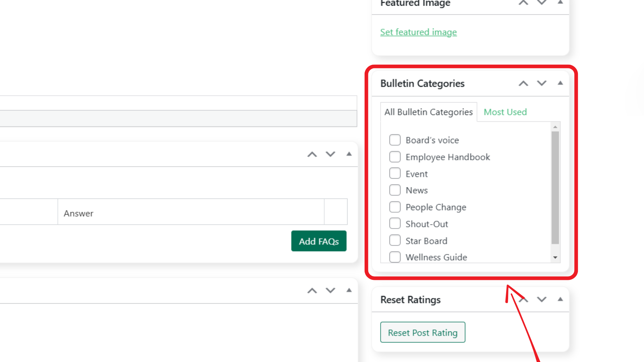Image resolution: width=644 pixels, height=362 pixels.
Task: Check the Board's voice category
Action: 395,140
